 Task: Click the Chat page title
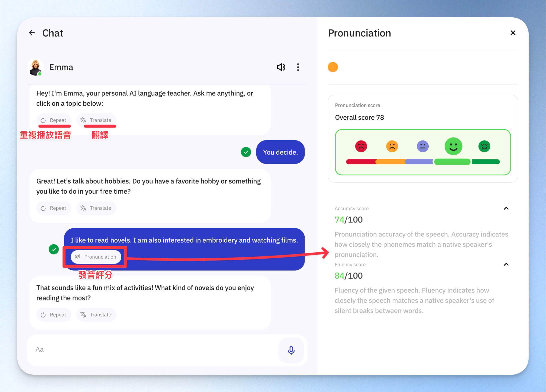[53, 33]
